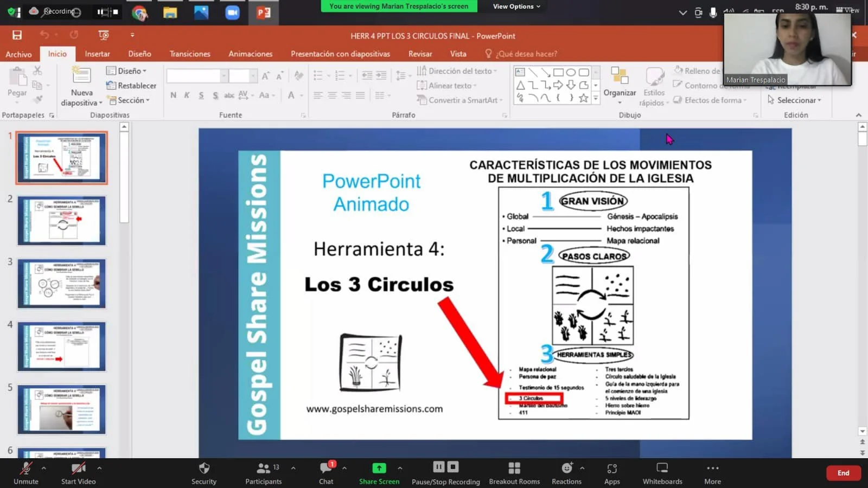Open the Reactions menu icon
The height and width of the screenshot is (488, 868).
(x=567, y=468)
